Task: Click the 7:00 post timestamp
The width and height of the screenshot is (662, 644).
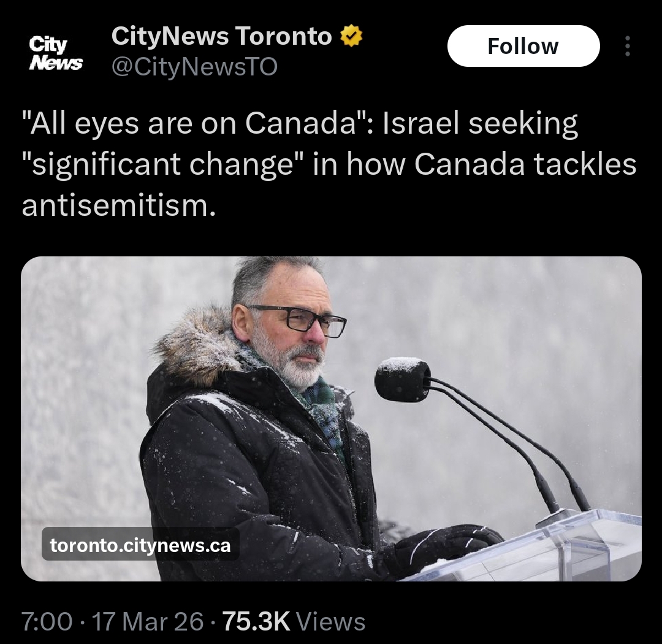Action: [47, 621]
